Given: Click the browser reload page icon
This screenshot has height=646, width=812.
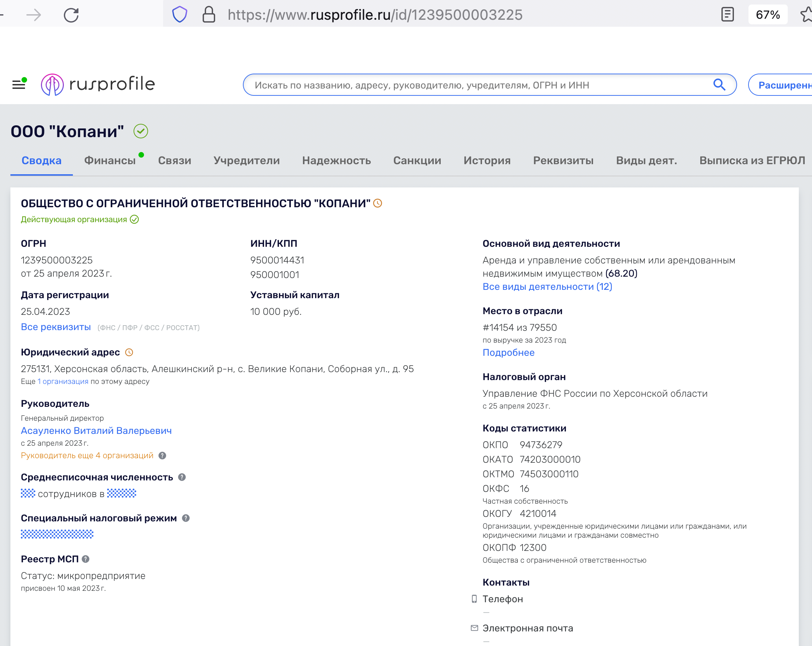Looking at the screenshot, I should pyautogui.click(x=71, y=15).
